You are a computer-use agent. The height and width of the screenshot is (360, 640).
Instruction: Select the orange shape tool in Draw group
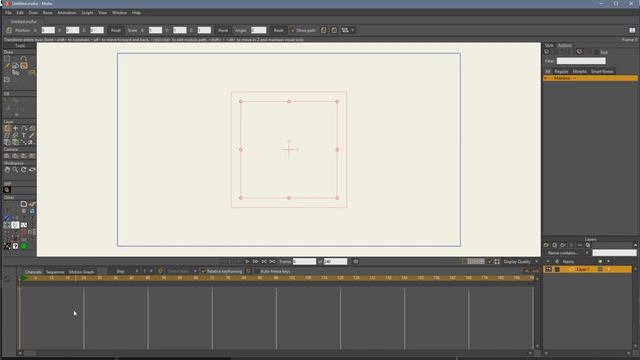pyautogui.click(x=24, y=66)
